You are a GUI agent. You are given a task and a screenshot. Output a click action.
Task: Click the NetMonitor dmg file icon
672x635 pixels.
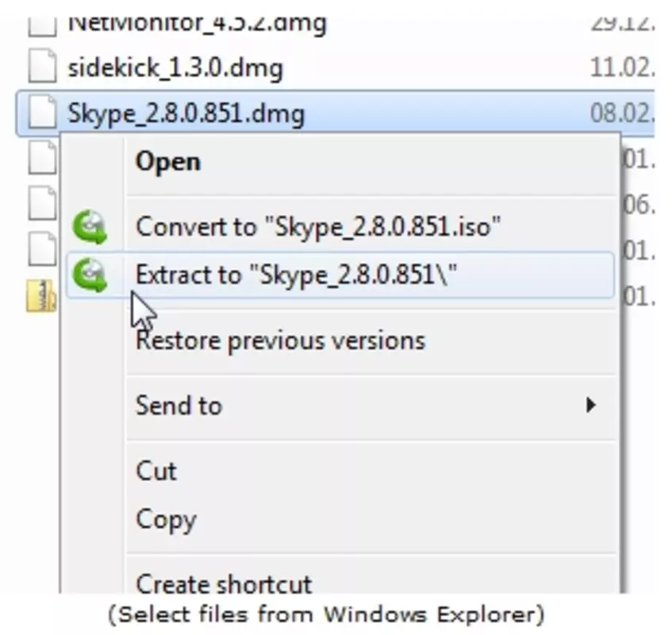pyautogui.click(x=41, y=26)
